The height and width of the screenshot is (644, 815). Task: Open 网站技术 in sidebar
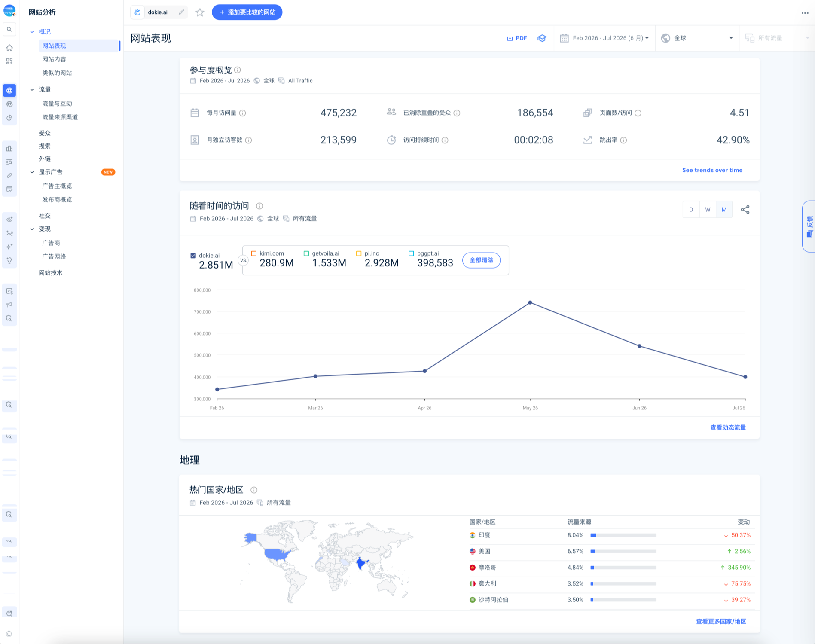pos(51,273)
